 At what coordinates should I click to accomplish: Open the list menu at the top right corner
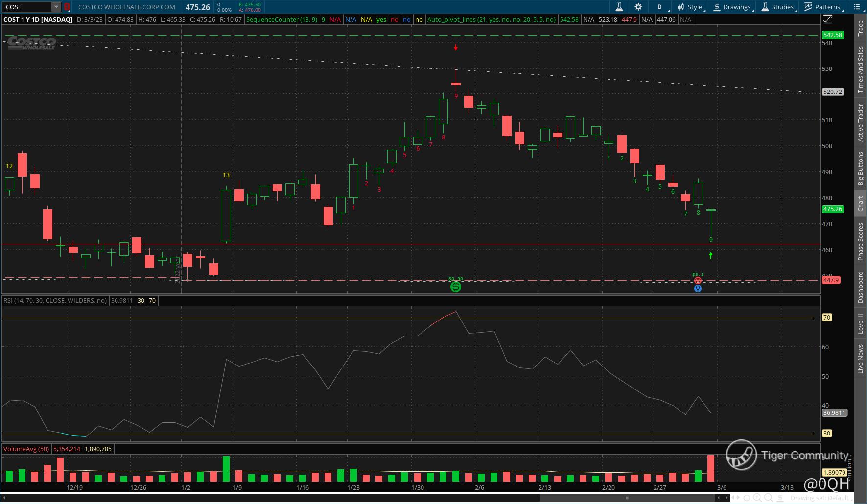[x=857, y=7]
